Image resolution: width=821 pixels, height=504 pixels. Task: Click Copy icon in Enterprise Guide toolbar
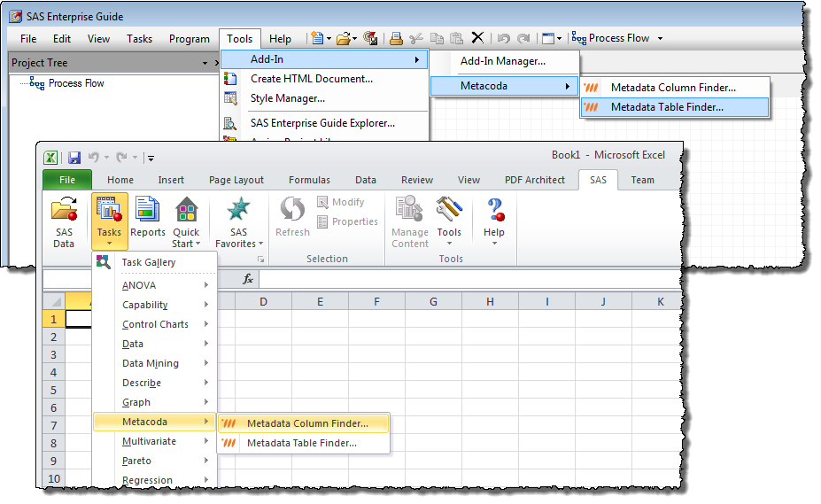[x=437, y=38]
